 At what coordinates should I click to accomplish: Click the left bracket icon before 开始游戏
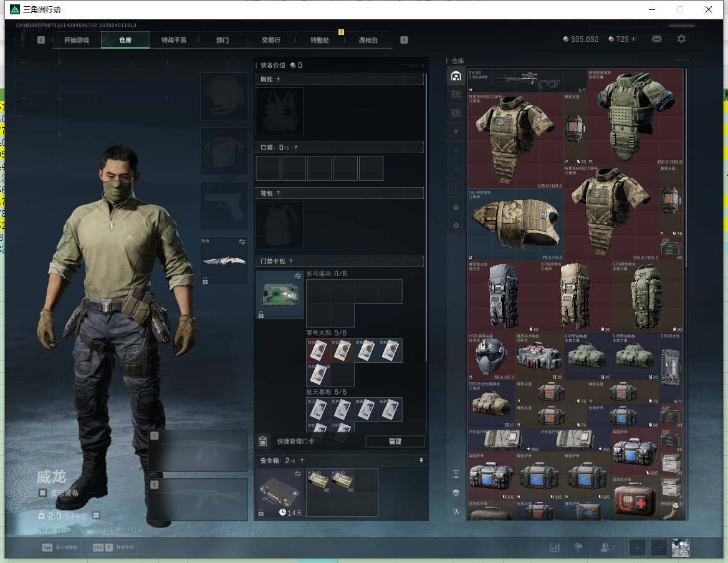(x=41, y=40)
